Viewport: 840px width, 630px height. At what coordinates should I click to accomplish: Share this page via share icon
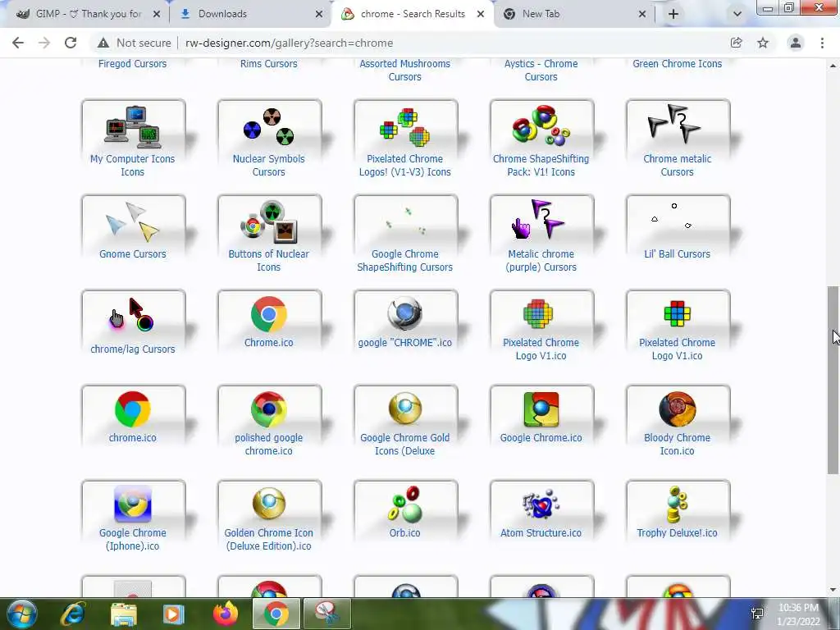pyautogui.click(x=736, y=43)
